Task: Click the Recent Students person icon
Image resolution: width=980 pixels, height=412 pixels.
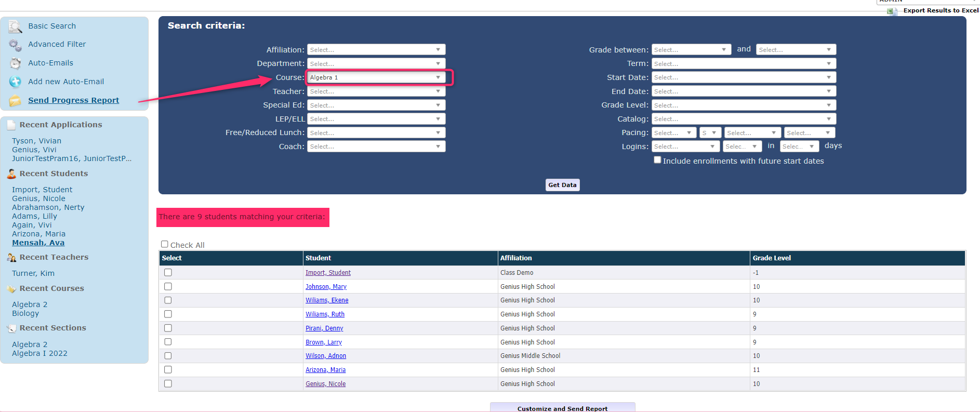Action: point(11,174)
